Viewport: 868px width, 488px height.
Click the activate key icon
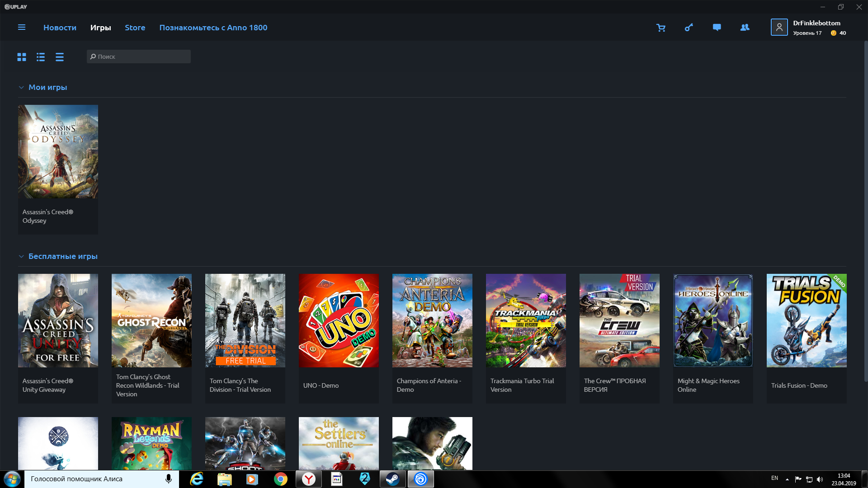point(689,28)
